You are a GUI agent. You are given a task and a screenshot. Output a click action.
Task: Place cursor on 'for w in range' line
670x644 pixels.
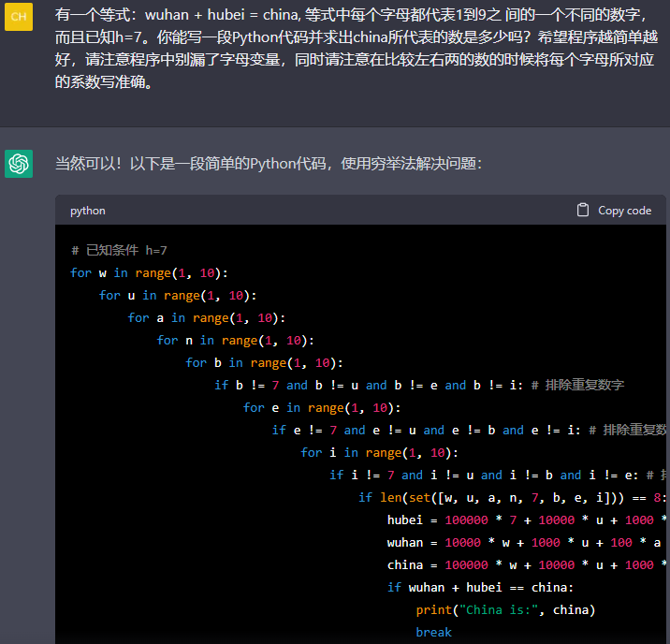click(149, 272)
